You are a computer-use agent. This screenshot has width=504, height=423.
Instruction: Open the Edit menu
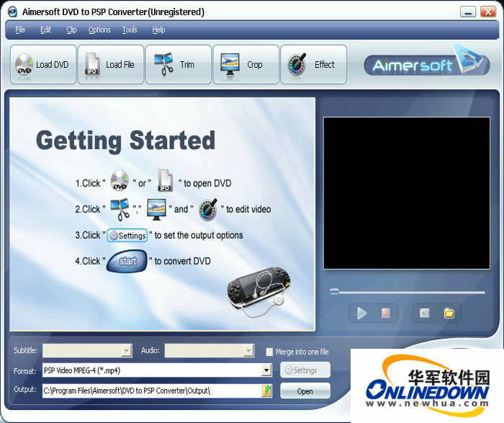click(45, 30)
